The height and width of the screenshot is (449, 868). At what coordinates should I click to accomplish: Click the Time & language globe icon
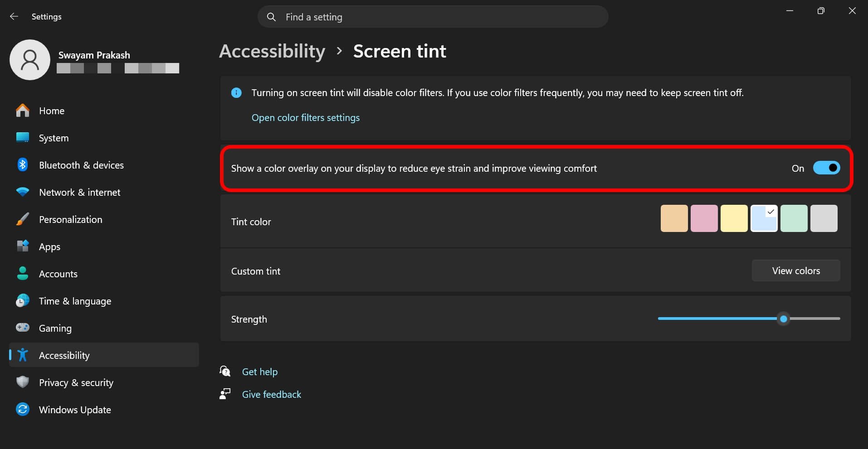22,301
